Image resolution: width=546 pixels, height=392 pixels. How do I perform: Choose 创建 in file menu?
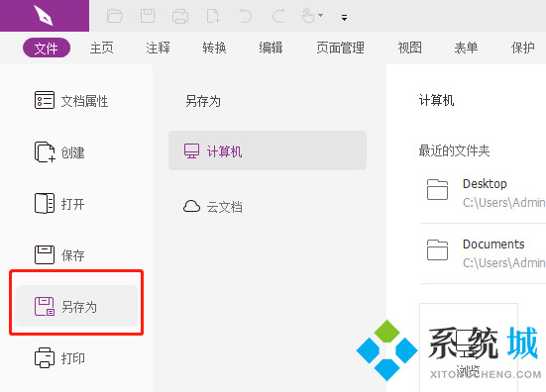[72, 152]
